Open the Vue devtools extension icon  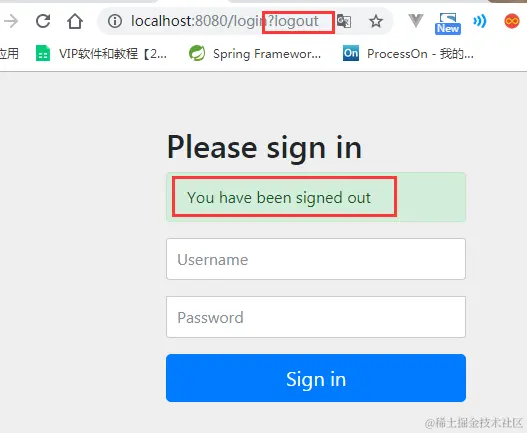pos(415,21)
